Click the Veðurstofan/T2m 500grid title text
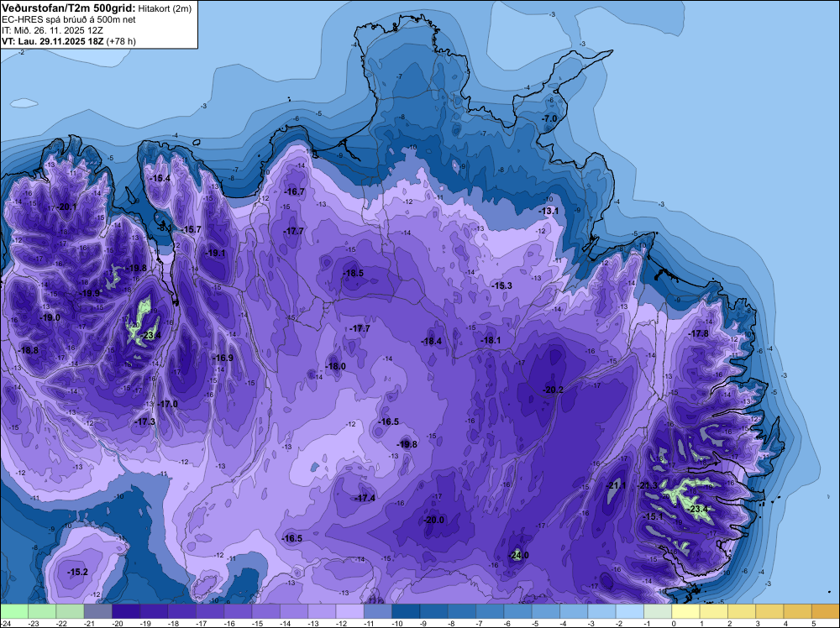Viewport: 840px width, 628px height. click(x=68, y=7)
